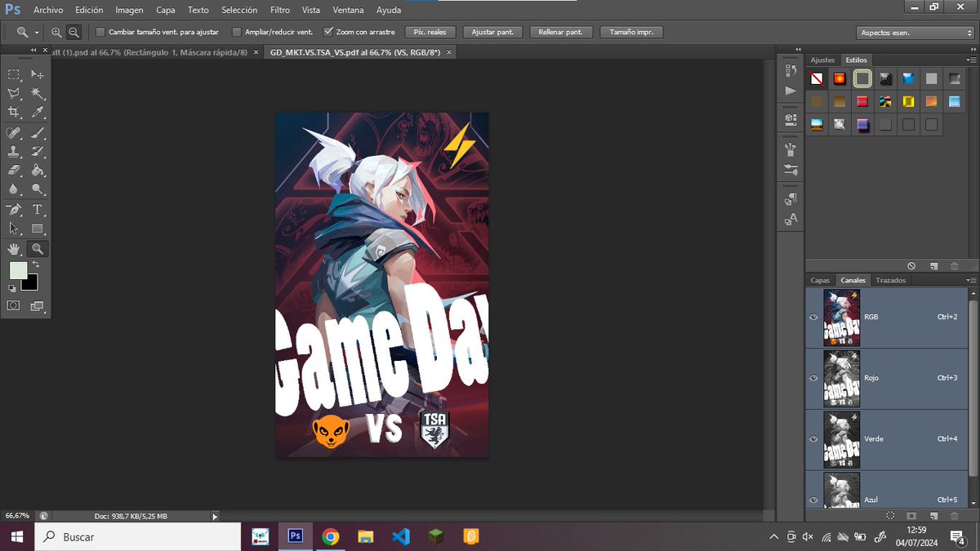Click Zoom Out magnifier in options bar
Viewport: 980px width, 551px height.
coord(73,32)
